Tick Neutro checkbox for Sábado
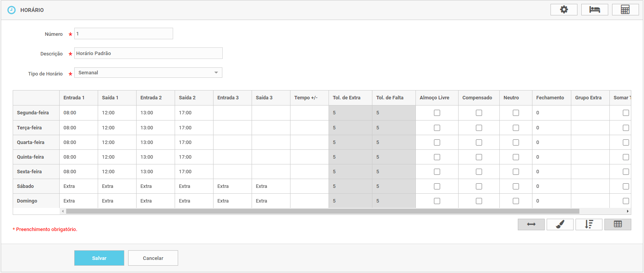Viewport: 644px width, 273px height. [516, 186]
